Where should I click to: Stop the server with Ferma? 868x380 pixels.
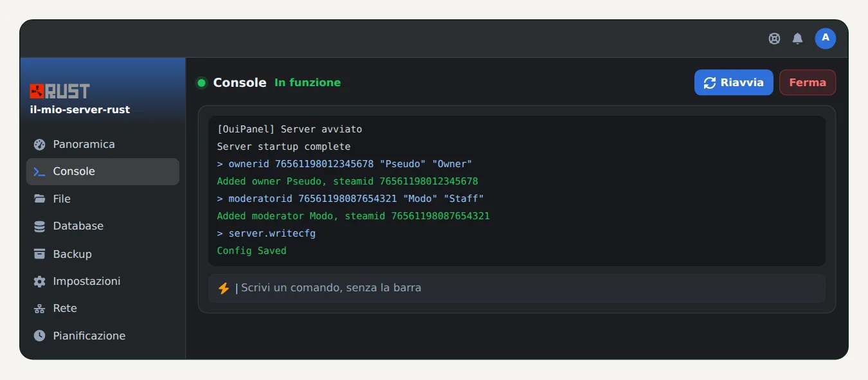[808, 82]
